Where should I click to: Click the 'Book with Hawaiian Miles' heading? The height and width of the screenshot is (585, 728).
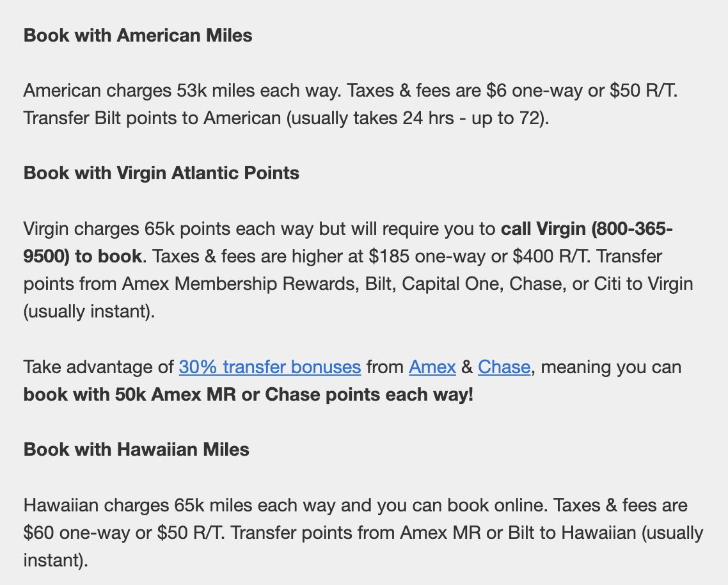point(136,449)
